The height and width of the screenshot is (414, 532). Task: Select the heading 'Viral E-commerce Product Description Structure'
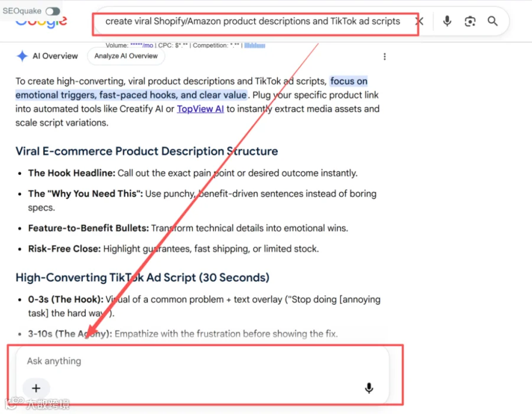[x=147, y=151]
